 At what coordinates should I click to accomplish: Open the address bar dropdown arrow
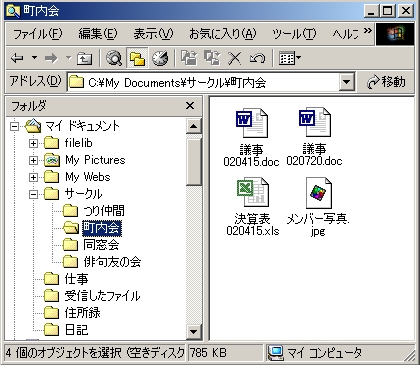(x=347, y=82)
